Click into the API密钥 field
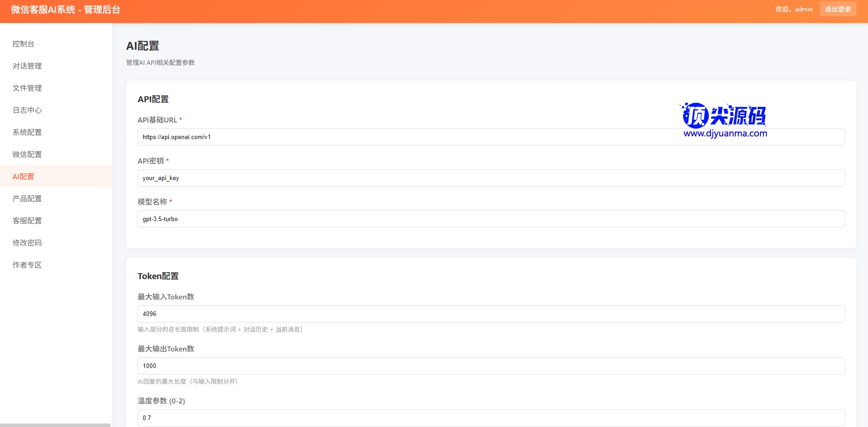This screenshot has height=427, width=868. point(491,178)
